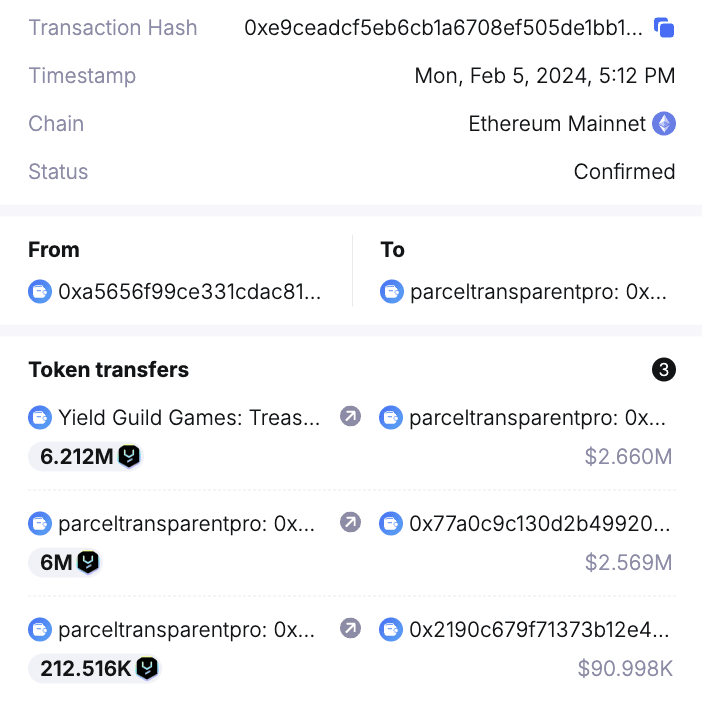
Task: Open recipient address 0x77a0c9c130d2b49920
Action: 538,522
